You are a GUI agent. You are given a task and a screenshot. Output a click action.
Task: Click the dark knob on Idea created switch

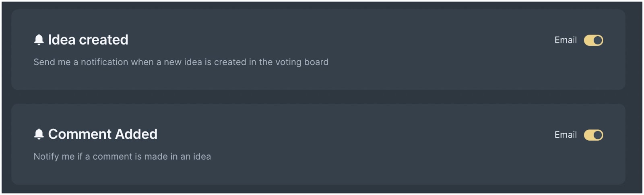pyautogui.click(x=598, y=40)
